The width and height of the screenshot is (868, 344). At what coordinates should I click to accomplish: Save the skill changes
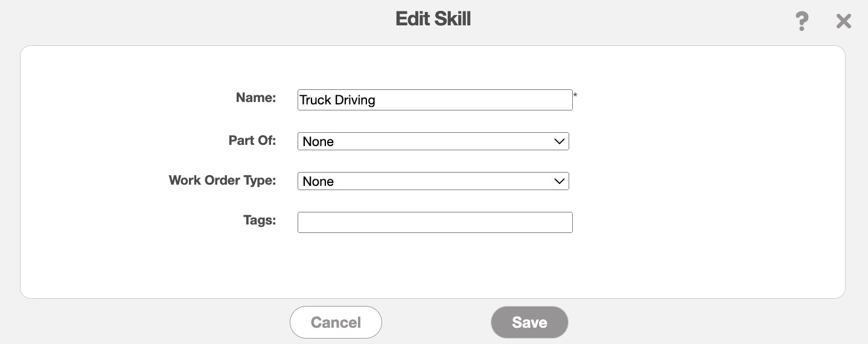(x=529, y=322)
